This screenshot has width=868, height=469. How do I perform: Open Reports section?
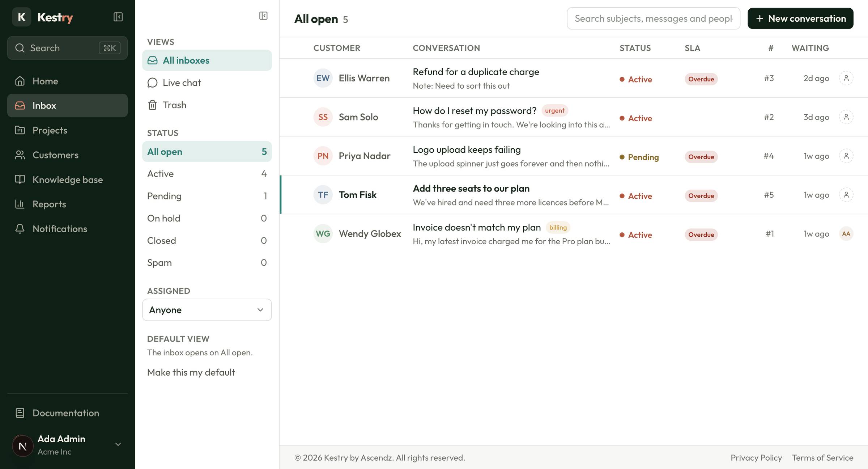coord(67,204)
